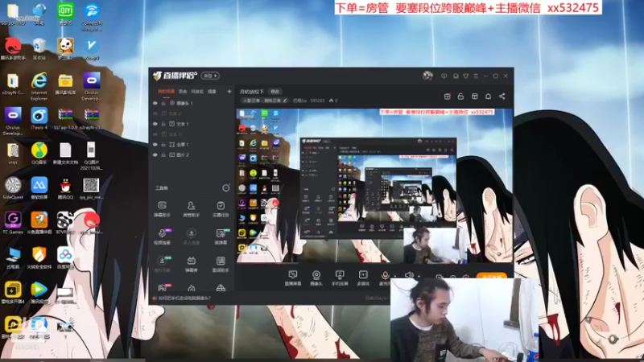Click the pencil edit icon after 巅峰王者
644x362 pixels.
coord(285,100)
